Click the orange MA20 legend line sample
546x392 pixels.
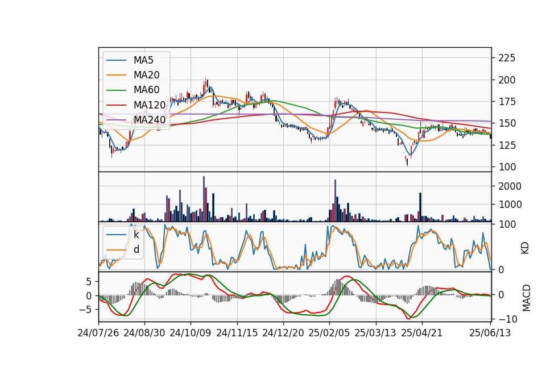pos(116,75)
